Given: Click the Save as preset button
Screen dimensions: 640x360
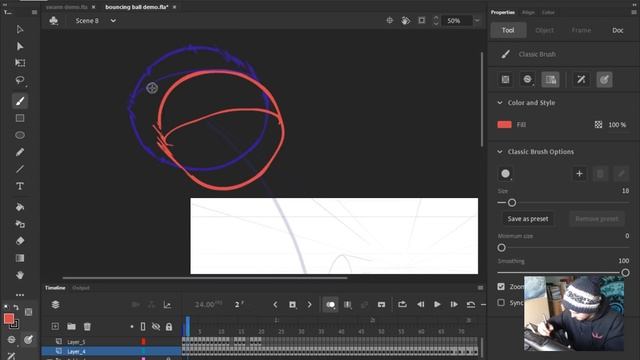Looking at the screenshot, I should [528, 219].
